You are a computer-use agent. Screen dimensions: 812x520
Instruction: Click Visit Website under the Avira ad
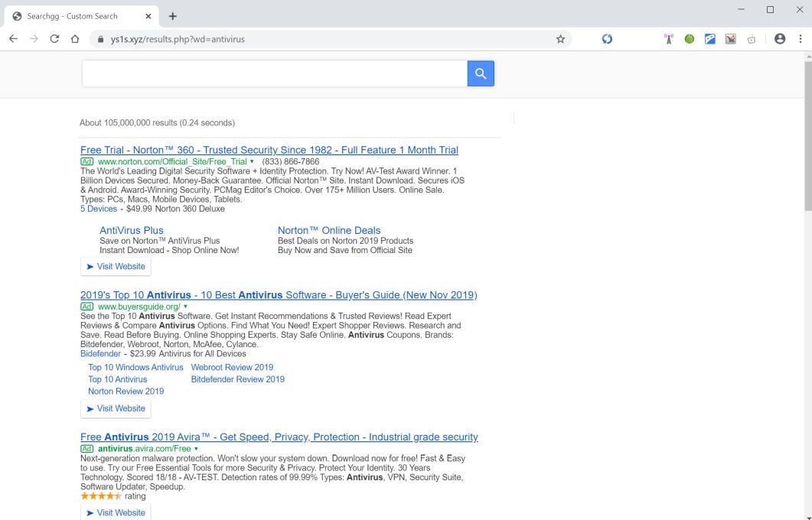tap(116, 512)
